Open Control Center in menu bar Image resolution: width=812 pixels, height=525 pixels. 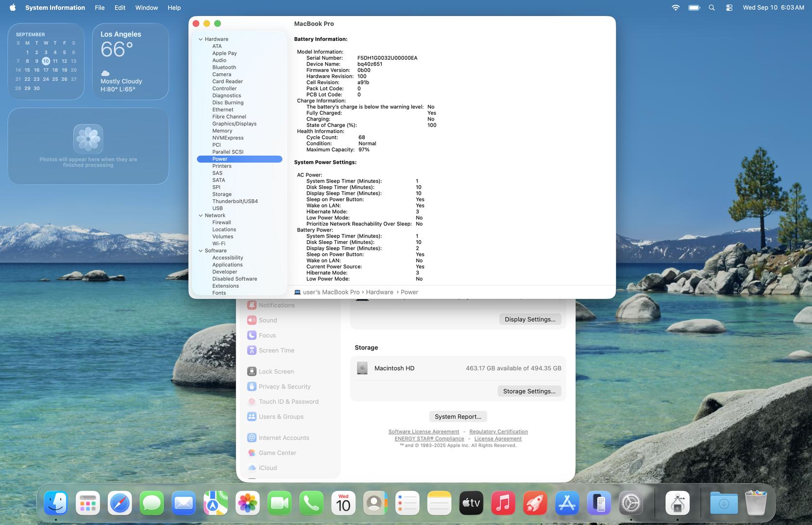[x=729, y=7]
